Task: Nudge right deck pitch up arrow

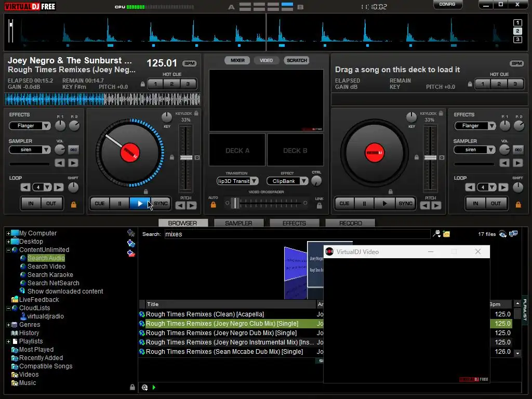Action: click(436, 206)
